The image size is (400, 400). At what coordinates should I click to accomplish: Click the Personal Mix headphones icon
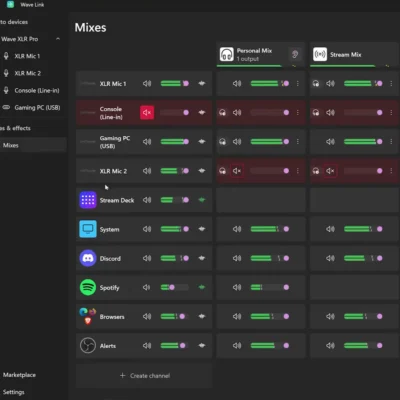pyautogui.click(x=227, y=54)
